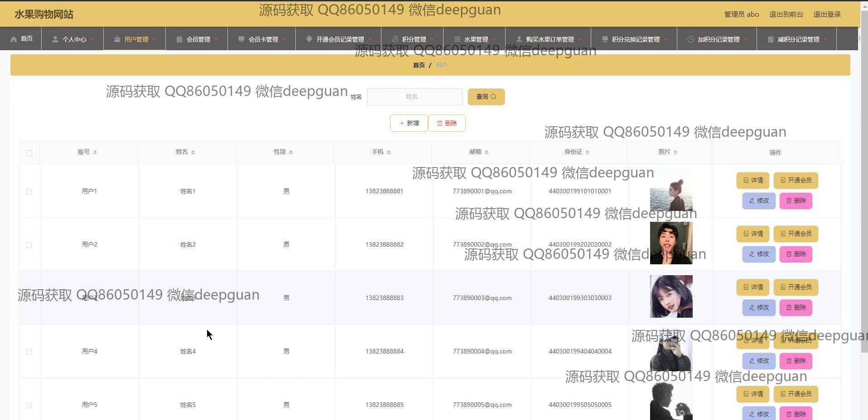This screenshot has width=868, height=420.
Task: Open the 减积分记录管理 menu item
Action: (798, 39)
